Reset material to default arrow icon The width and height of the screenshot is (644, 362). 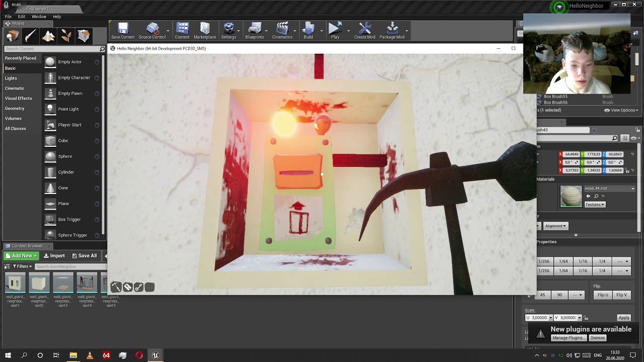pos(604,196)
